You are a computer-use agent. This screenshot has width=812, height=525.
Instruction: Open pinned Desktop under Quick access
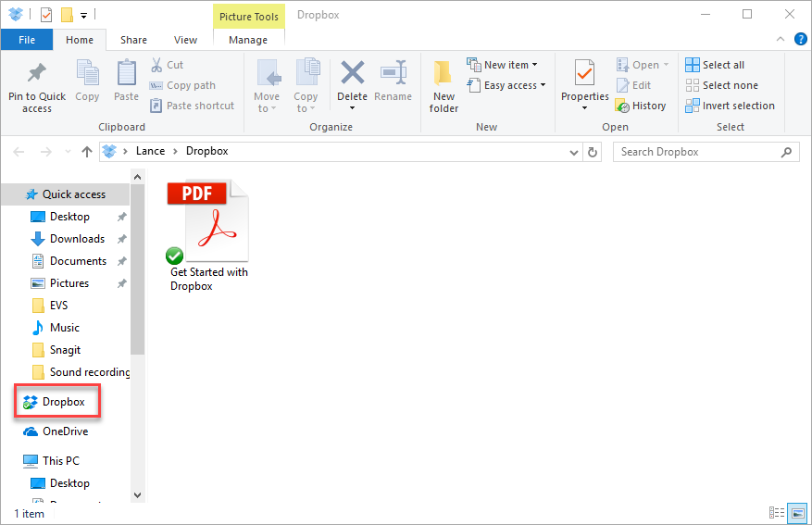click(x=69, y=217)
